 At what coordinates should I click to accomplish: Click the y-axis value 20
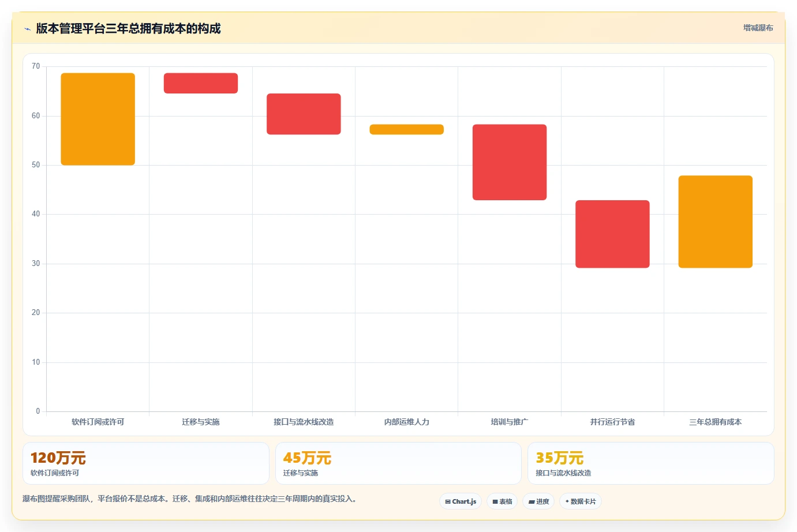(36, 313)
